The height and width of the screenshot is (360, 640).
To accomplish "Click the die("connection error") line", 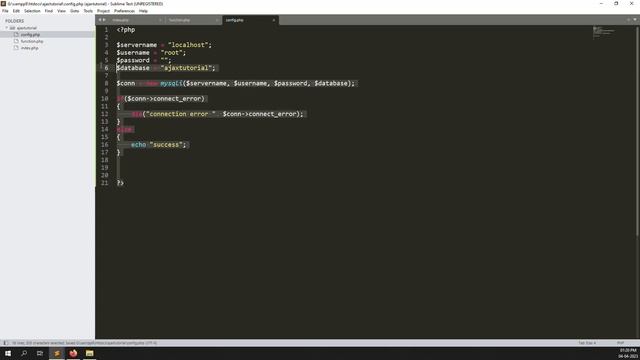I will (x=217, y=114).
